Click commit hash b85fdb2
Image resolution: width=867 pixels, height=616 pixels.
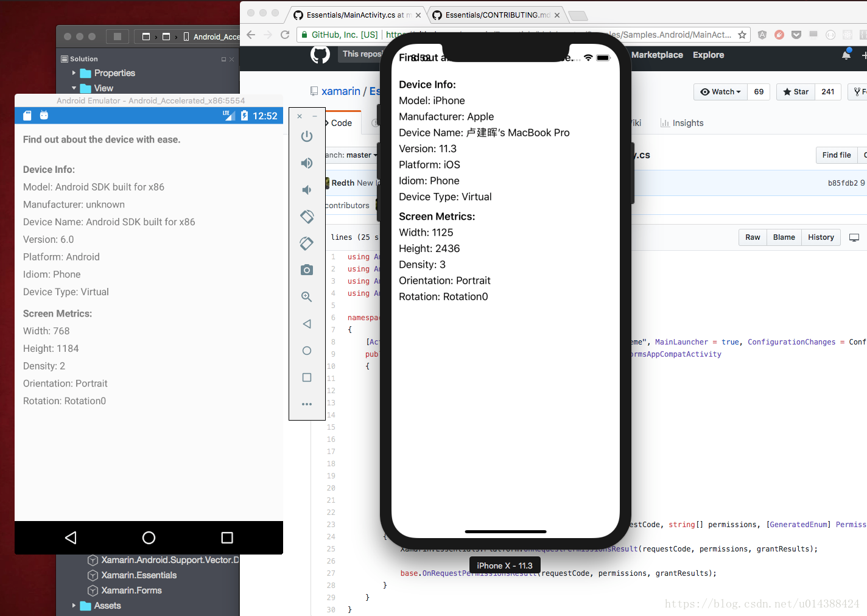click(843, 183)
